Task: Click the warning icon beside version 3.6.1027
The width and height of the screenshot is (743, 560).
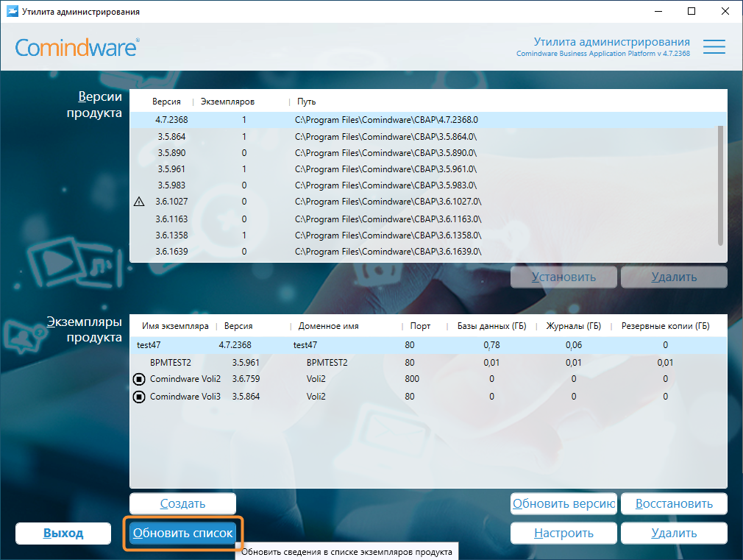Action: click(x=139, y=202)
